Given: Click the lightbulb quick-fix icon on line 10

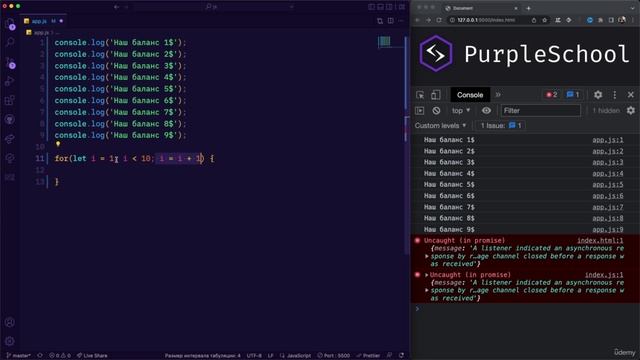Looking at the screenshot, I should click(x=58, y=144).
